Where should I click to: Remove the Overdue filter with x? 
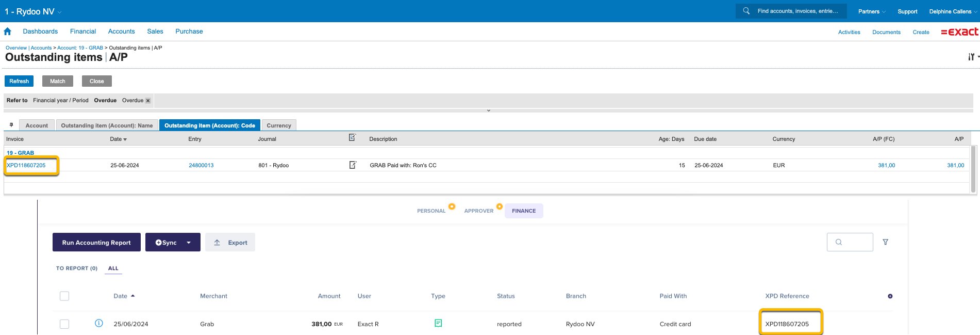click(x=148, y=101)
